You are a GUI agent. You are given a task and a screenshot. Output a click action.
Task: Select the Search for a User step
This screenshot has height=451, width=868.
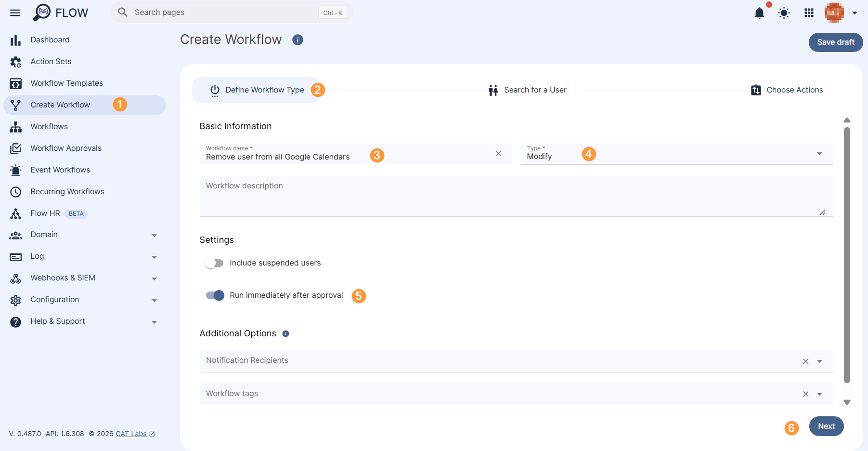click(x=527, y=90)
